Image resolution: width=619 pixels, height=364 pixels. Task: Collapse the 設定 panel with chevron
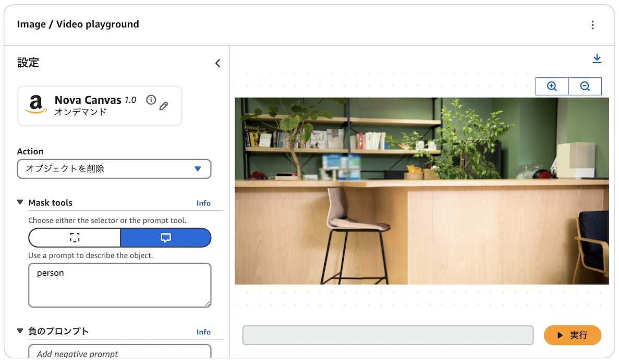217,63
